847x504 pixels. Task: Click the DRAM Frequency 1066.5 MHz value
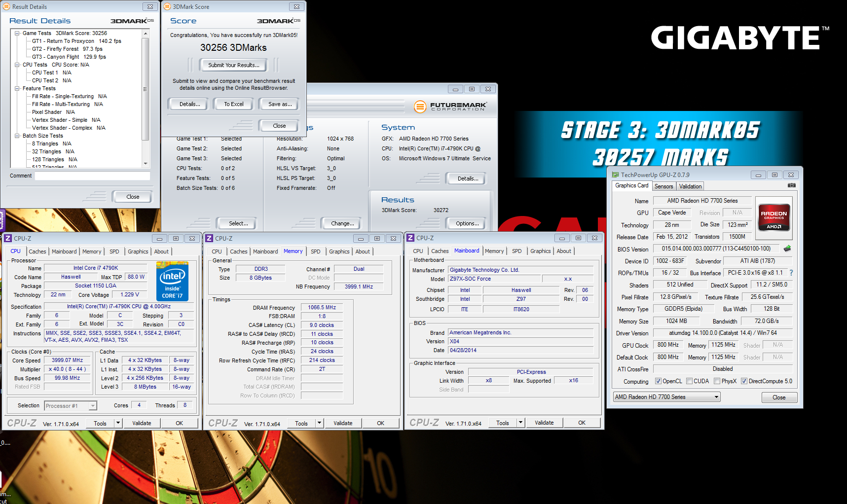pyautogui.click(x=322, y=308)
